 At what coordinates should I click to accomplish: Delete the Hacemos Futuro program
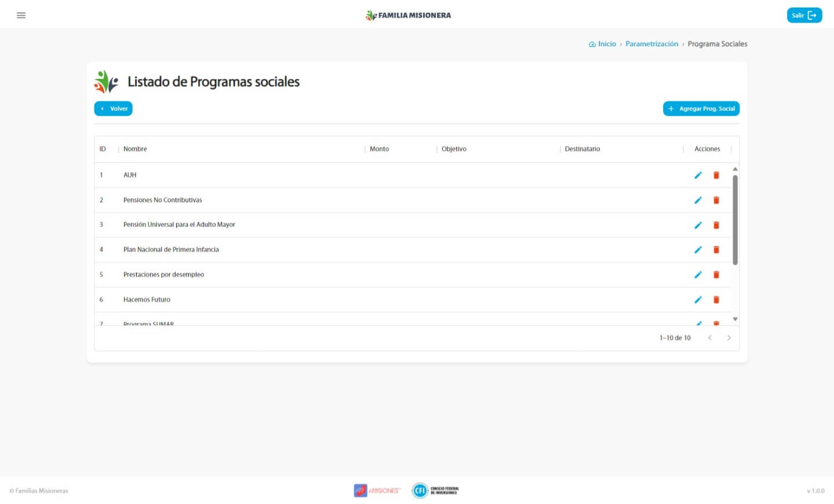[716, 300]
